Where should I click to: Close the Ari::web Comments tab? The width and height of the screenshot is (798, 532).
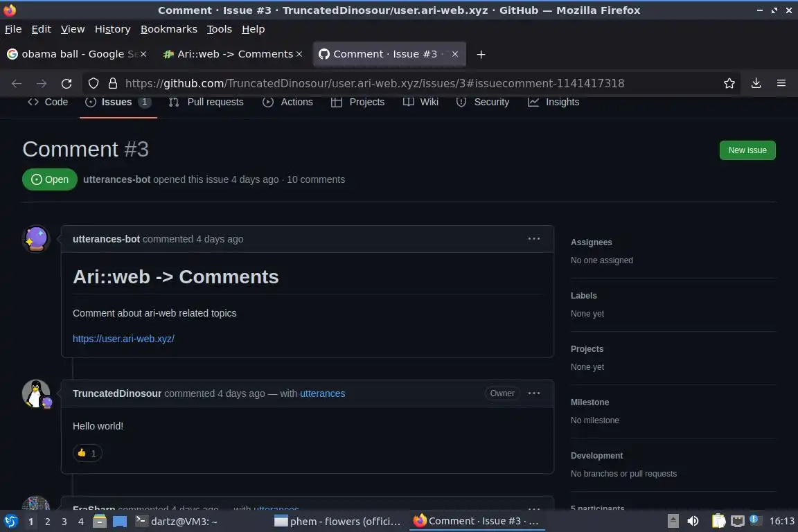pos(299,54)
